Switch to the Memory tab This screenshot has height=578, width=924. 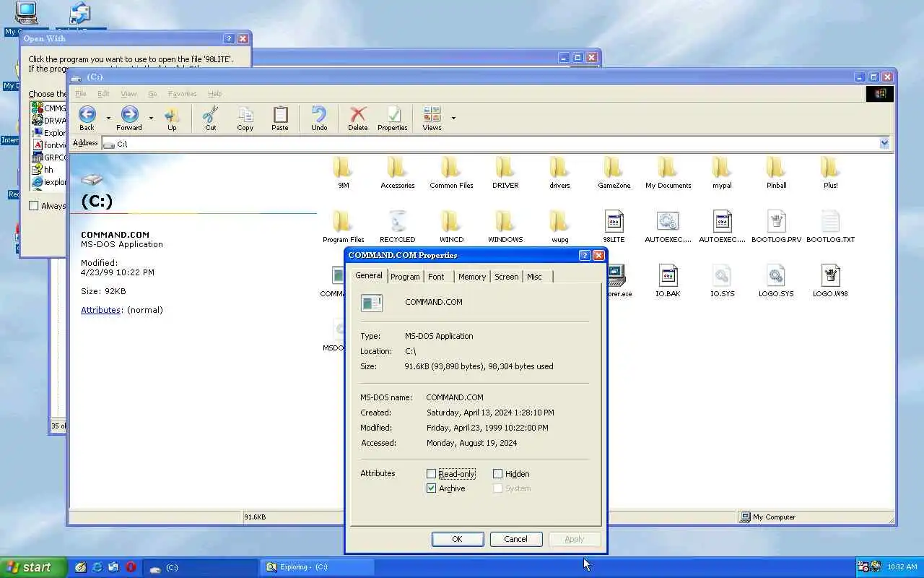(472, 277)
